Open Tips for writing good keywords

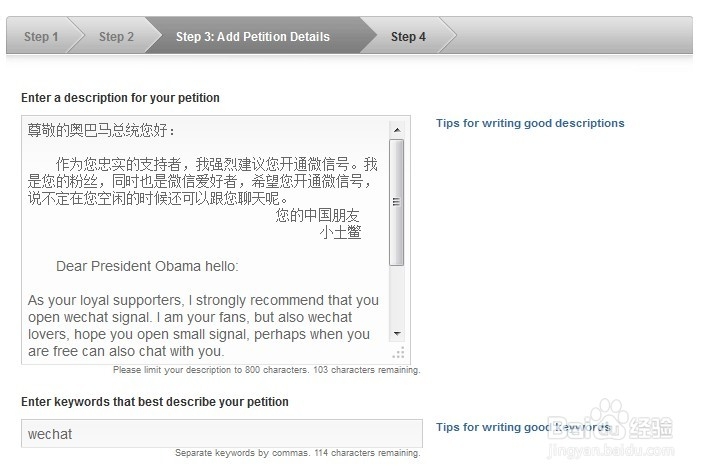(x=522, y=427)
